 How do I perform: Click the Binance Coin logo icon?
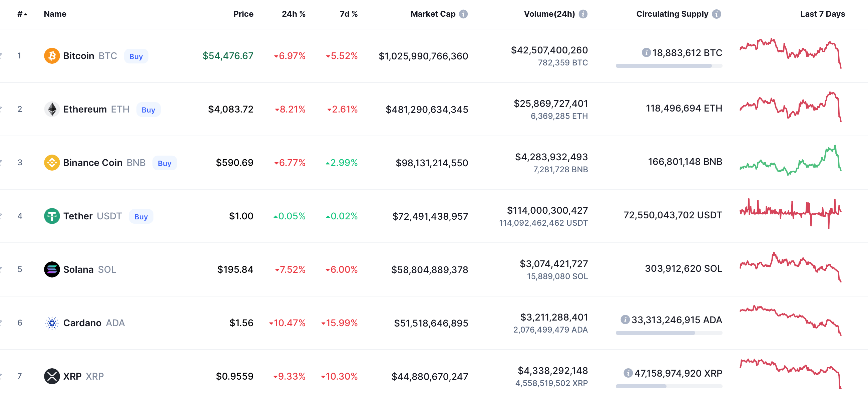pyautogui.click(x=52, y=163)
